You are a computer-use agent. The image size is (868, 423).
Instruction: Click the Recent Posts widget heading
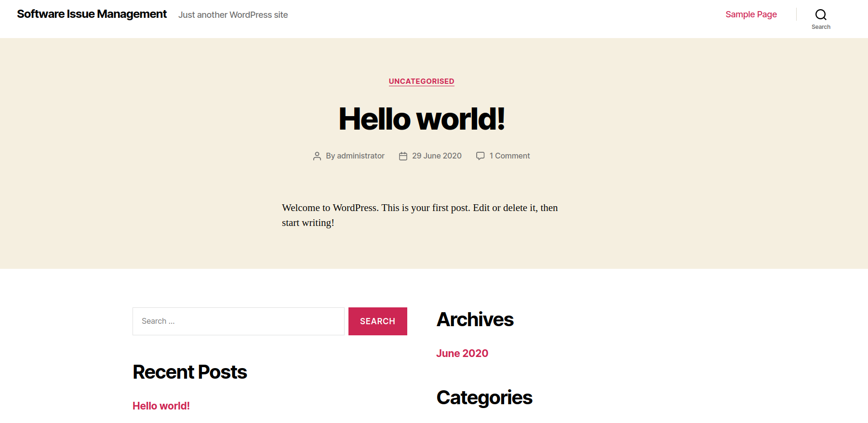[x=189, y=372]
